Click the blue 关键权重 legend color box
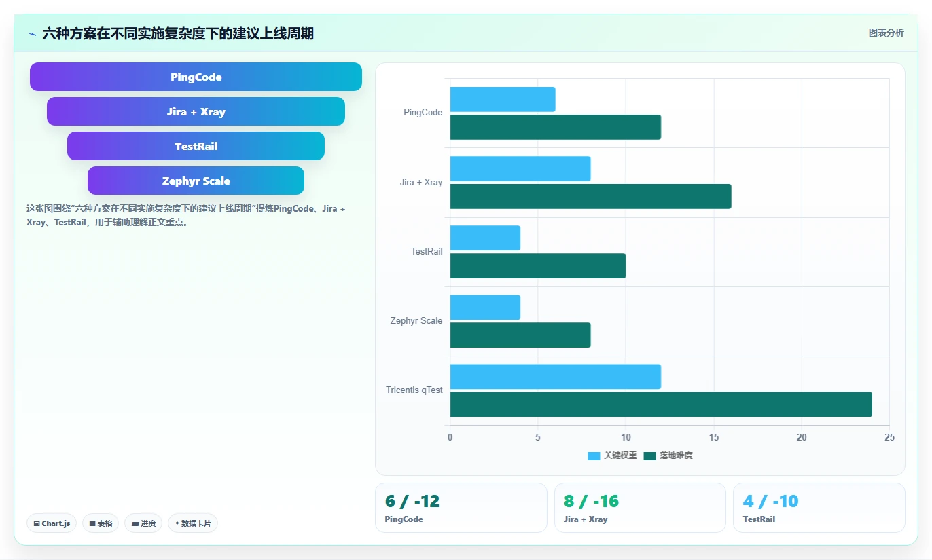932x560 pixels. [594, 455]
